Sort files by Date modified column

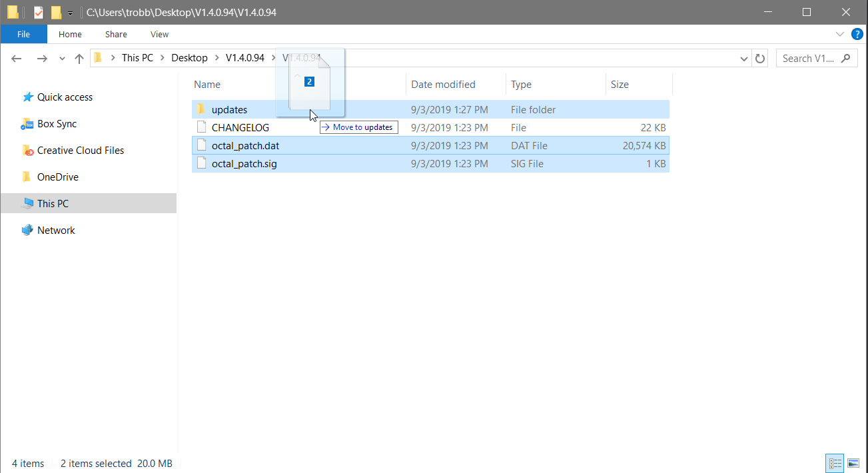tap(443, 85)
